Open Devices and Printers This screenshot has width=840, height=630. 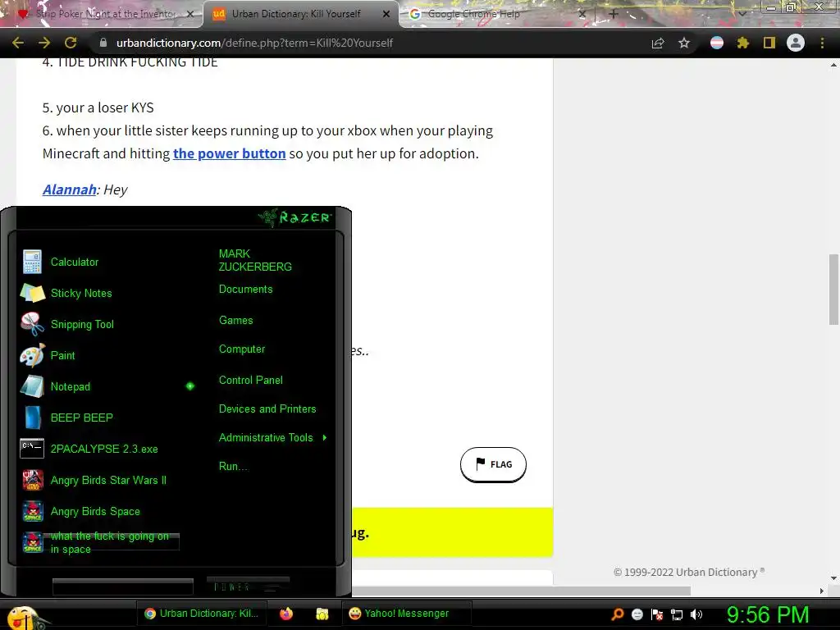pyautogui.click(x=267, y=409)
